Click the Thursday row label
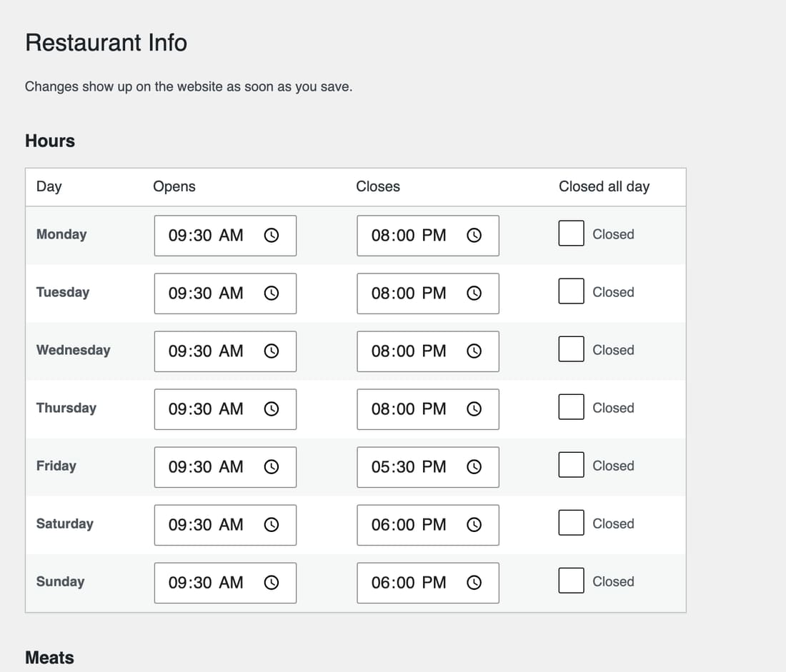The image size is (786, 672). [66, 408]
